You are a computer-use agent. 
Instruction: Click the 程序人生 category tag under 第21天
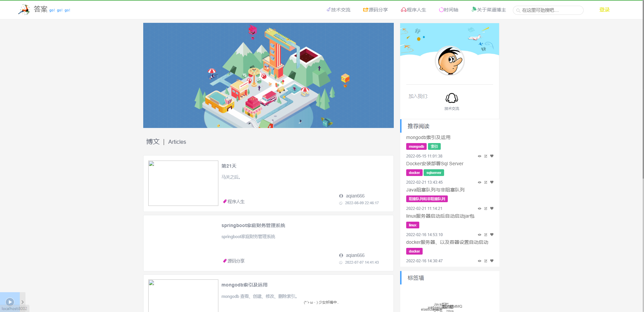click(x=234, y=202)
